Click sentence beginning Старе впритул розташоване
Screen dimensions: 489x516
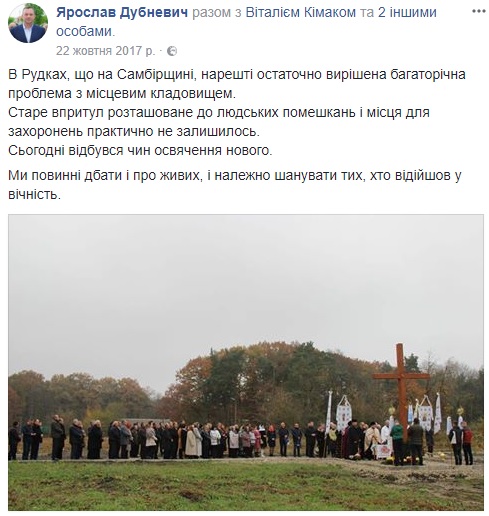pos(219,122)
